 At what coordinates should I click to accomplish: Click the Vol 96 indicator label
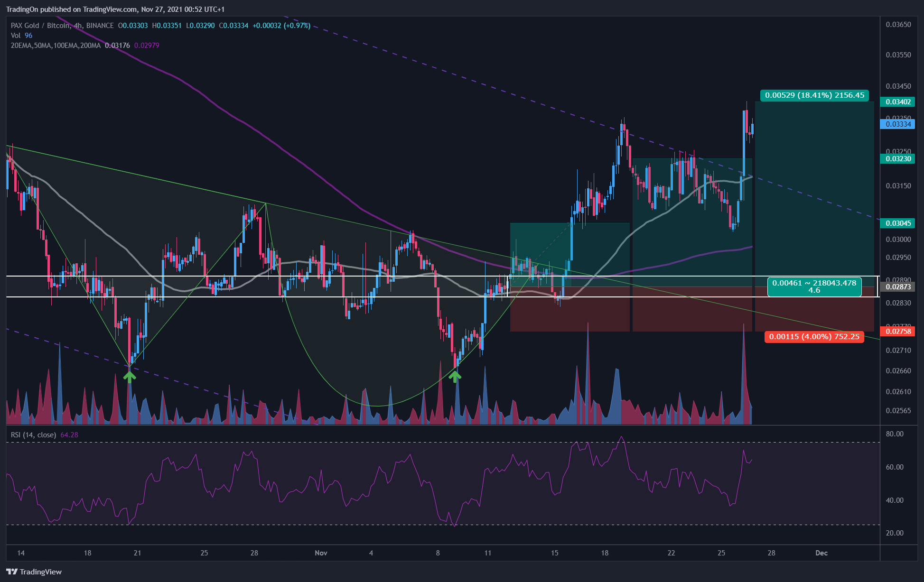(21, 36)
